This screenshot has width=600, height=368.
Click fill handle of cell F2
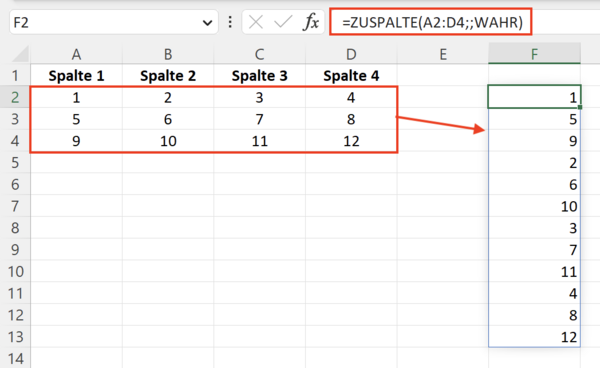point(580,107)
